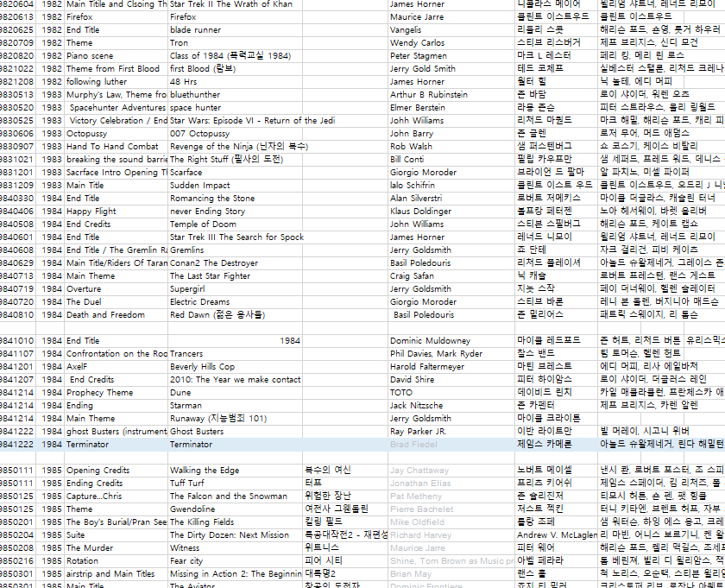Click the 'Gwendoline' movie cell
Screen dimensions: 725x588
coord(235,509)
